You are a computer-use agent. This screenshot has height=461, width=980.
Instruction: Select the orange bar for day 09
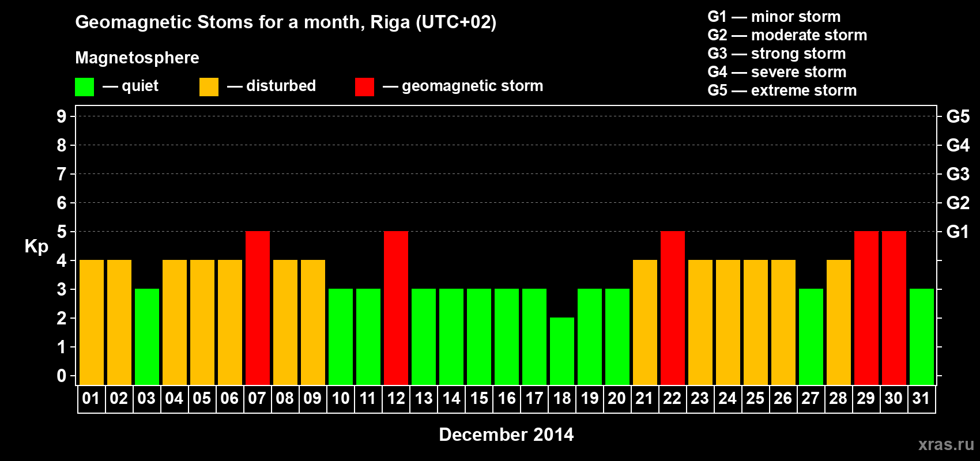[x=313, y=322]
